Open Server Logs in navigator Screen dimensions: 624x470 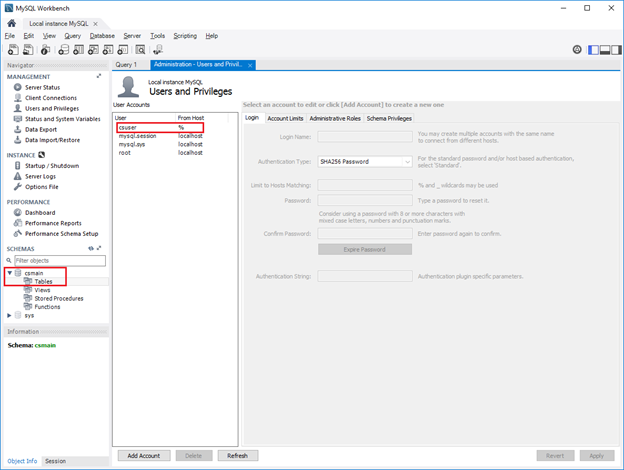[40, 176]
